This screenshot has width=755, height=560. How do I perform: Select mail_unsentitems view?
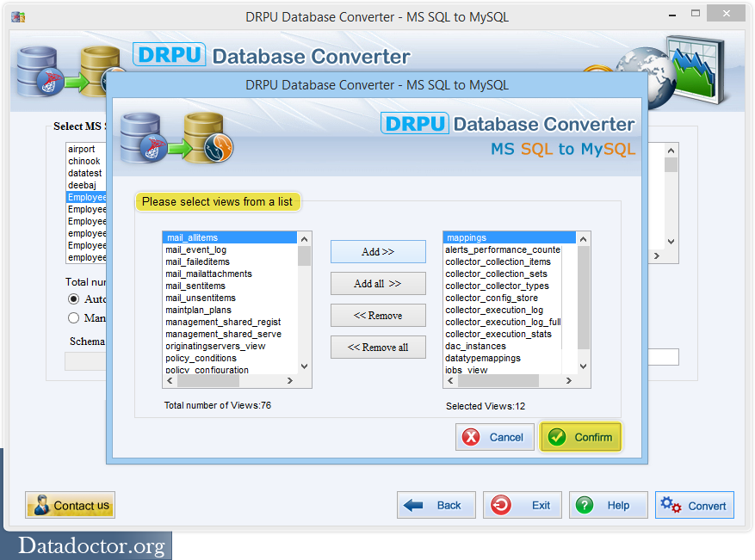pos(230,298)
